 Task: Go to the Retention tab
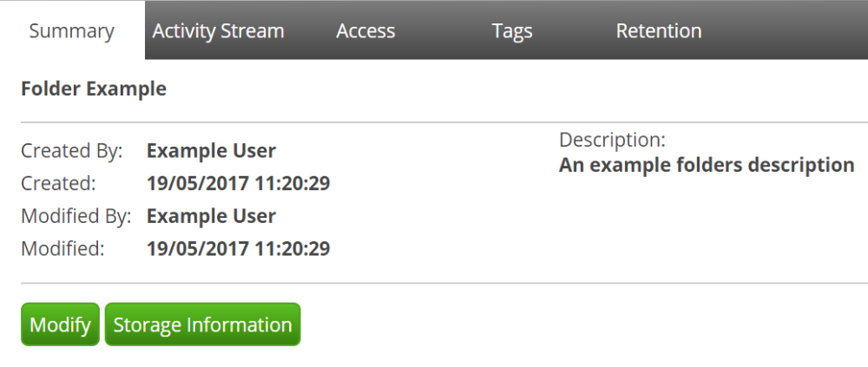[659, 30]
